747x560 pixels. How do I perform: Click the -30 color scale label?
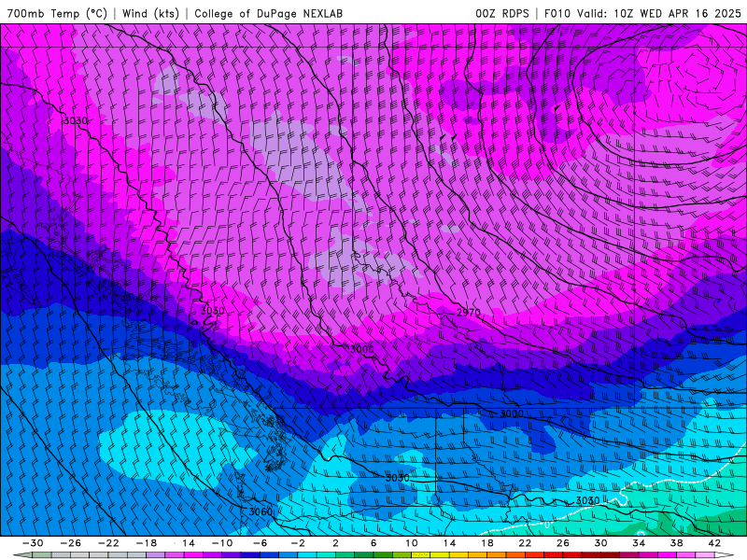(33, 543)
